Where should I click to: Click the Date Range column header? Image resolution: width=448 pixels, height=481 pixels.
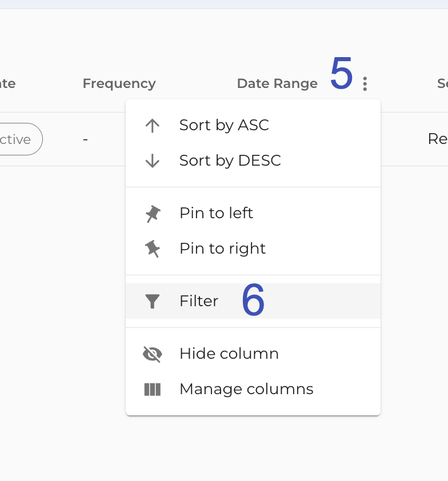click(x=277, y=84)
